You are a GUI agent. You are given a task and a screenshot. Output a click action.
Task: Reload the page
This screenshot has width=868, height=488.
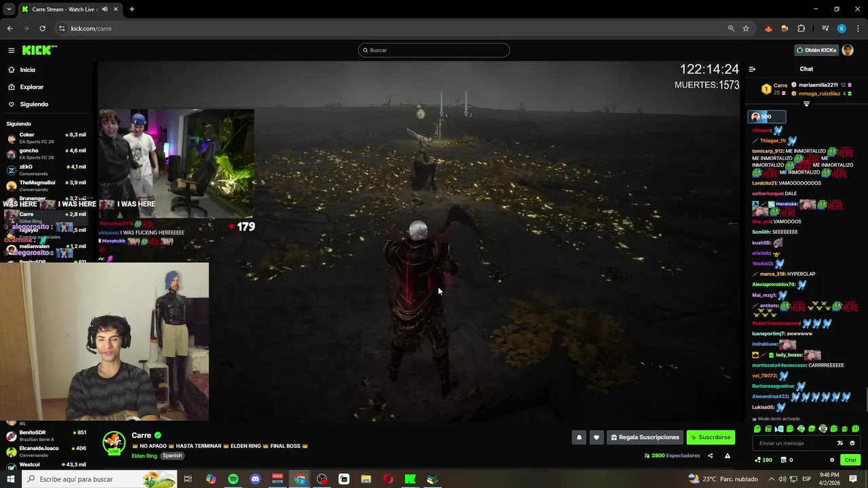[x=42, y=28]
